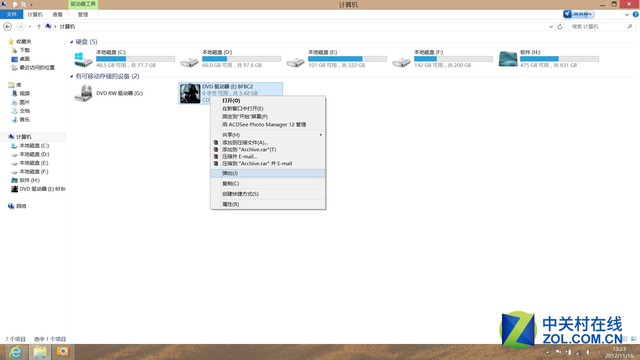Open the 查看 ribbon tab

pos(58,14)
